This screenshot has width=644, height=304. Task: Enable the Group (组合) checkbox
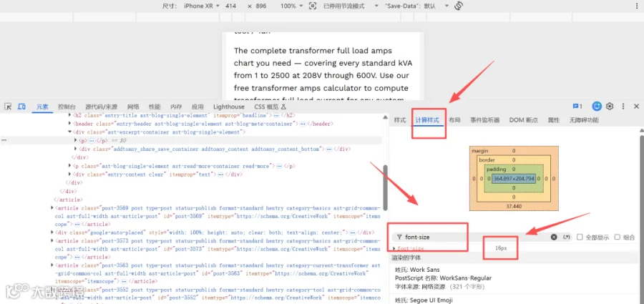pos(618,237)
